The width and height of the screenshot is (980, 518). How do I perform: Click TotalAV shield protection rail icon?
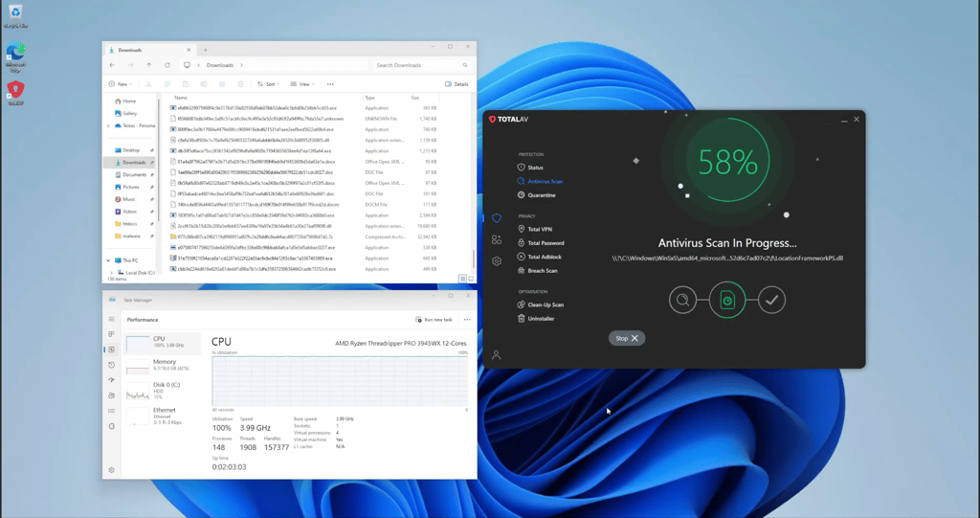(497, 218)
